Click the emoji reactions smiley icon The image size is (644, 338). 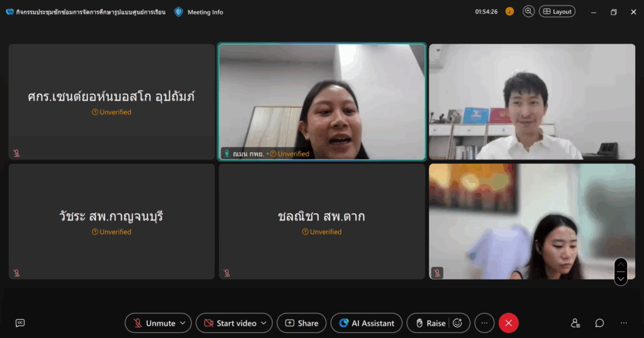pos(458,323)
